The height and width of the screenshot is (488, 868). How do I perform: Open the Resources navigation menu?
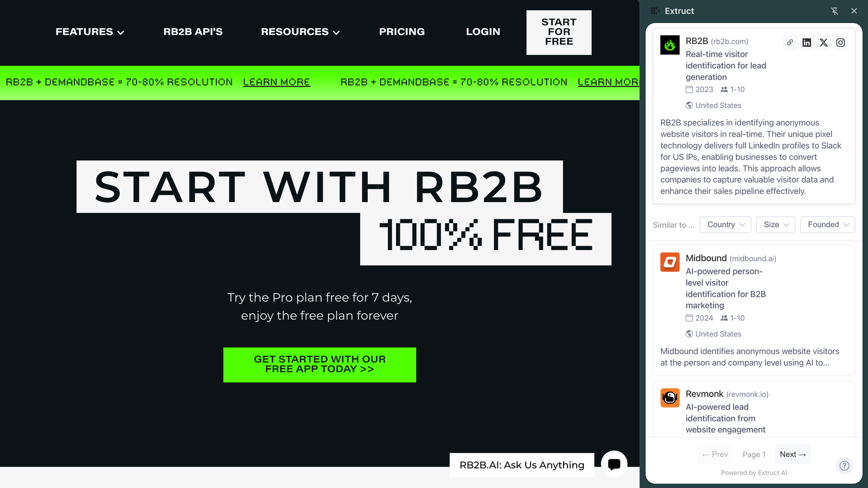click(301, 32)
